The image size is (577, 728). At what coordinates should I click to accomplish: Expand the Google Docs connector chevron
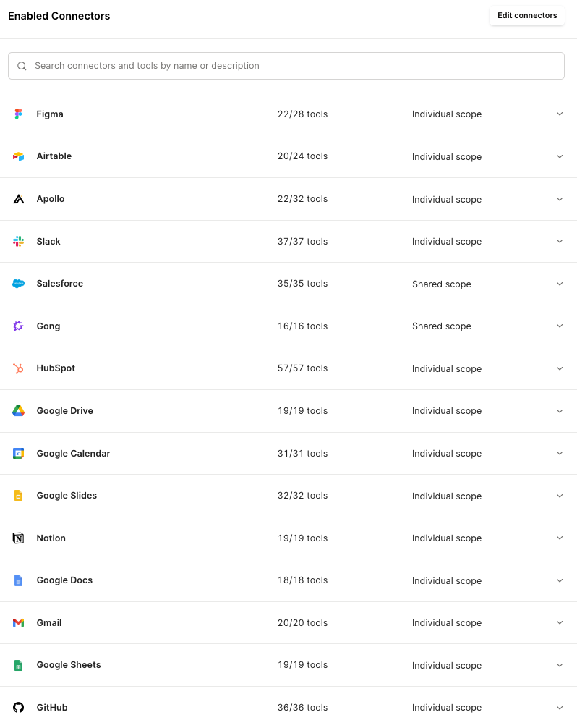pyautogui.click(x=560, y=580)
